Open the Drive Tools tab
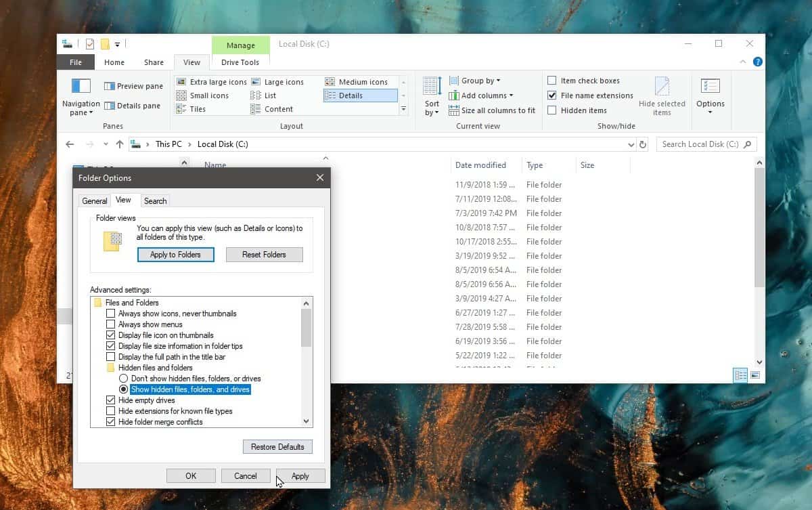This screenshot has width=812, height=510. 240,62
